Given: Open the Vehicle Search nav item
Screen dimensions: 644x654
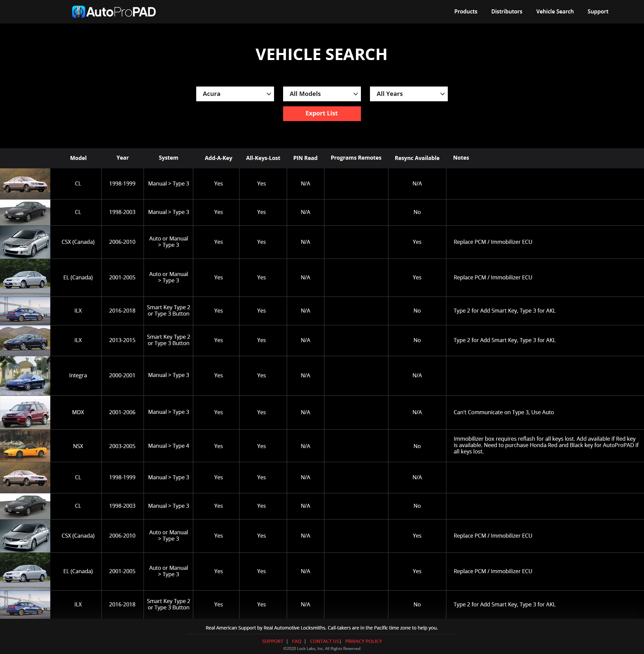Looking at the screenshot, I should pos(555,11).
